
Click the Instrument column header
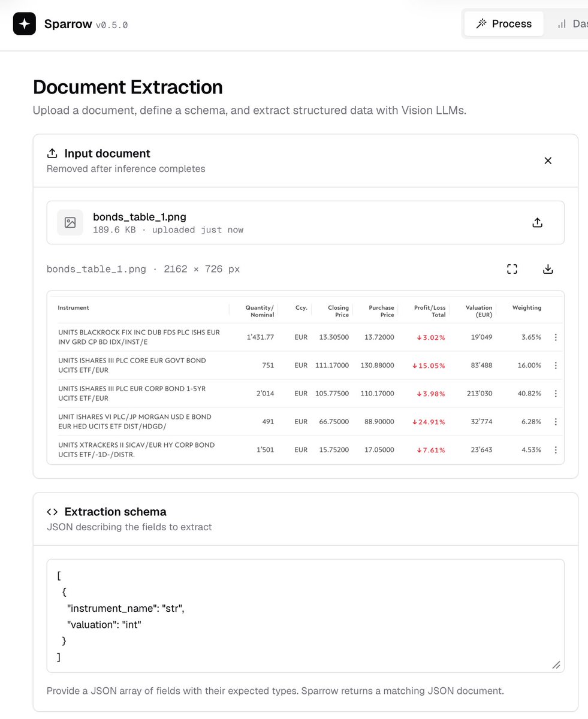(x=73, y=307)
